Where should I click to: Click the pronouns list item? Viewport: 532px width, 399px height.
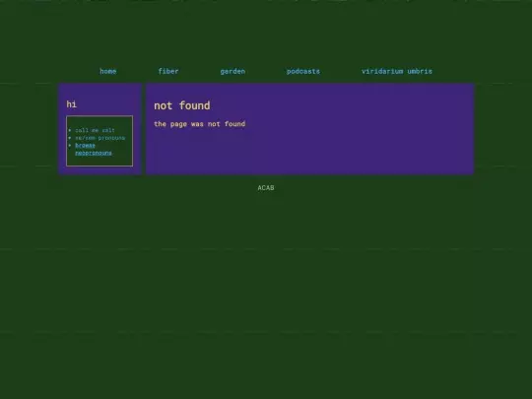click(x=100, y=138)
